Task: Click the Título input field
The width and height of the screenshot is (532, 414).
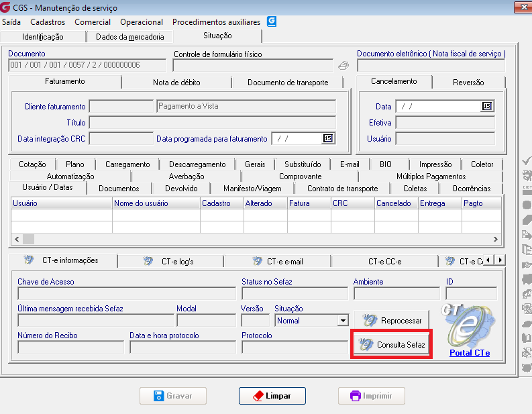Action: pos(213,123)
